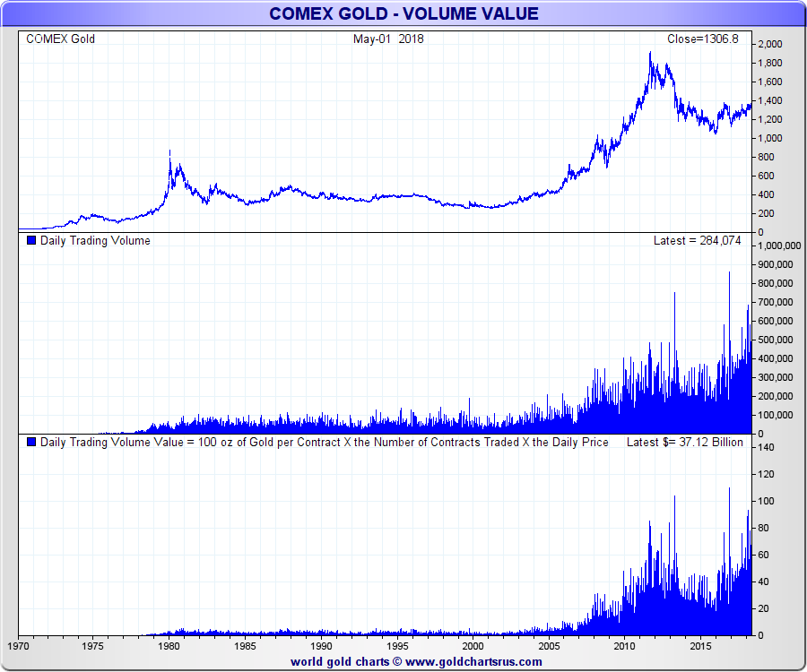Click the 100,000 volume axis label

click(776, 415)
